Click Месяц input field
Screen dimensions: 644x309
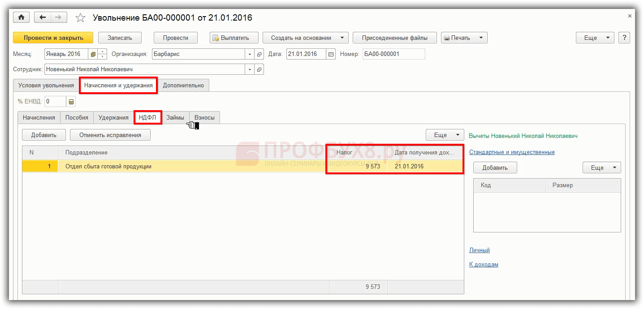coord(66,54)
